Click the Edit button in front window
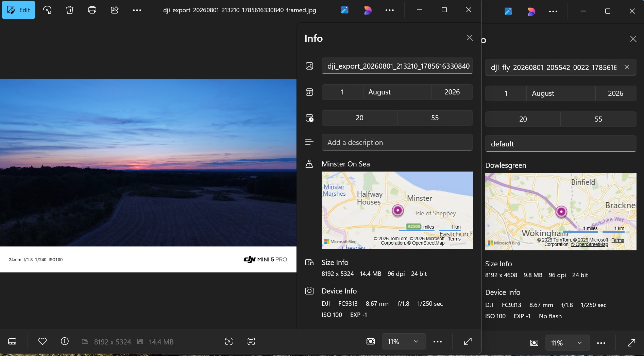644x356 pixels. point(18,10)
